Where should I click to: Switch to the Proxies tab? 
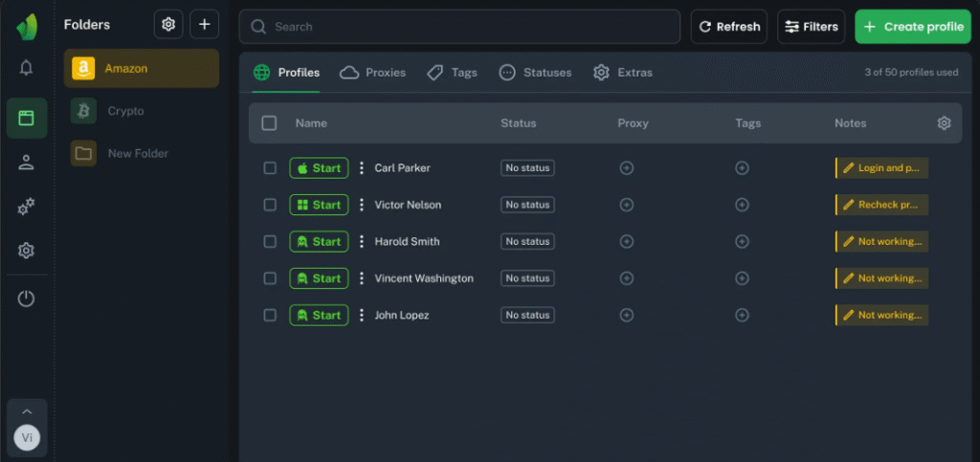click(x=373, y=73)
